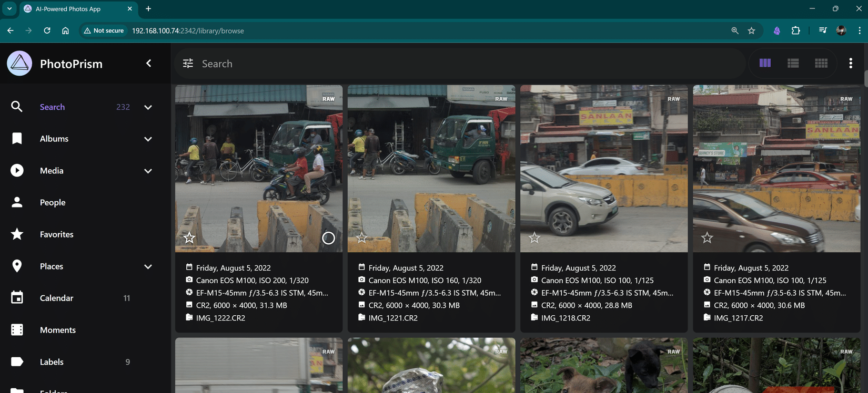The height and width of the screenshot is (393, 868).
Task: Go to browser home page
Action: (65, 30)
